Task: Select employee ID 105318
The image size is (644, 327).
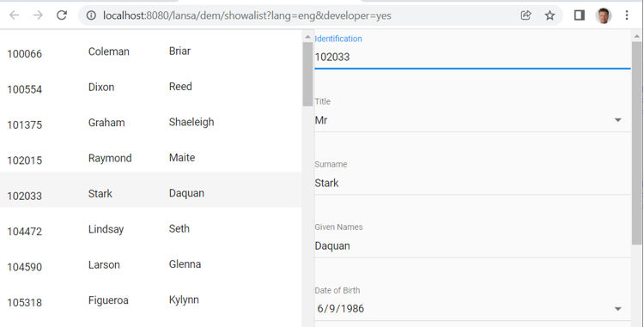Action: pyautogui.click(x=25, y=302)
